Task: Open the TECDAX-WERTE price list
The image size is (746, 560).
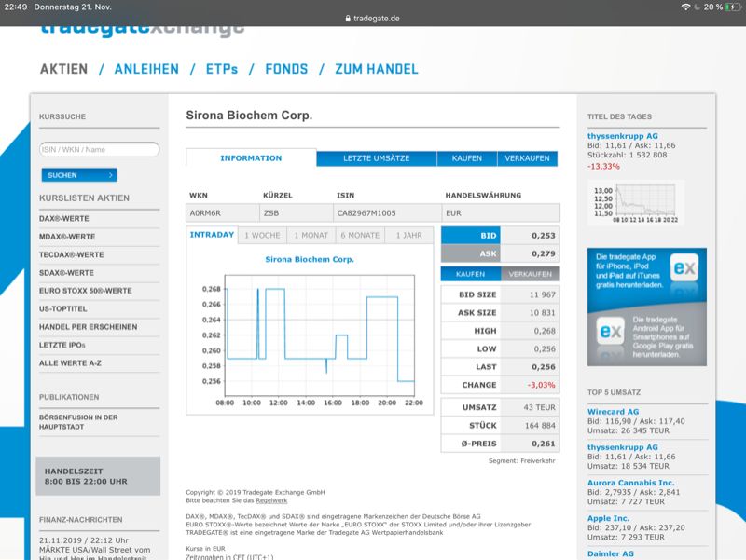Action: point(72,254)
